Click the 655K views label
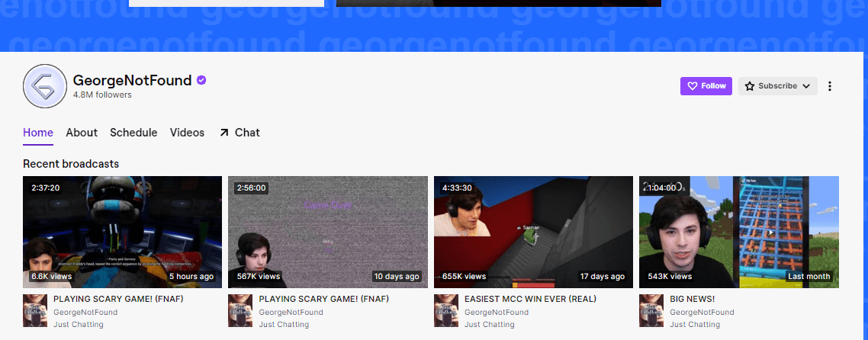The width and height of the screenshot is (868, 340). [x=464, y=277]
